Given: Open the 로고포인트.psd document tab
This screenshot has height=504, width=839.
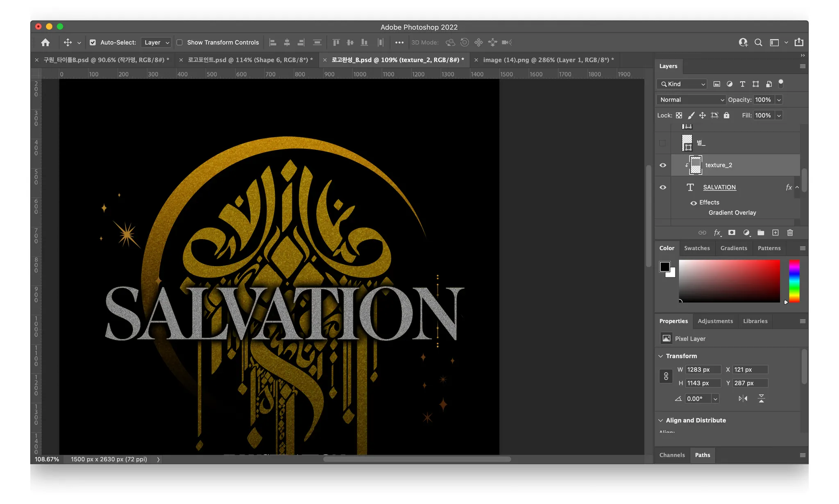Looking at the screenshot, I should (x=249, y=60).
